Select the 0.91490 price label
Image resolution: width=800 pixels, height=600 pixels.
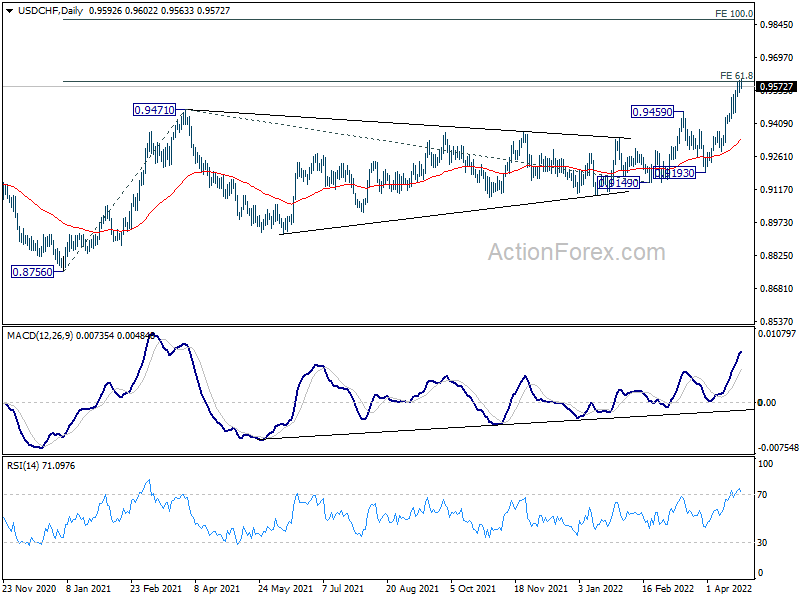618,183
